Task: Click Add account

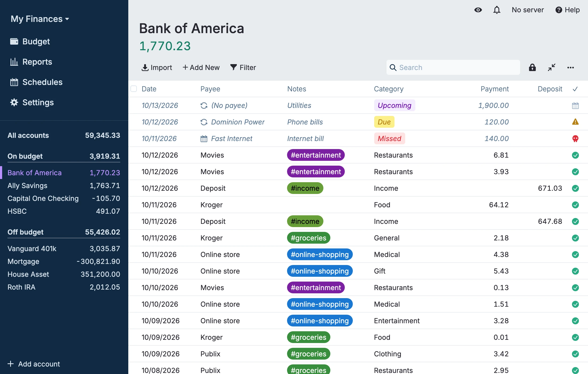Action: point(34,364)
